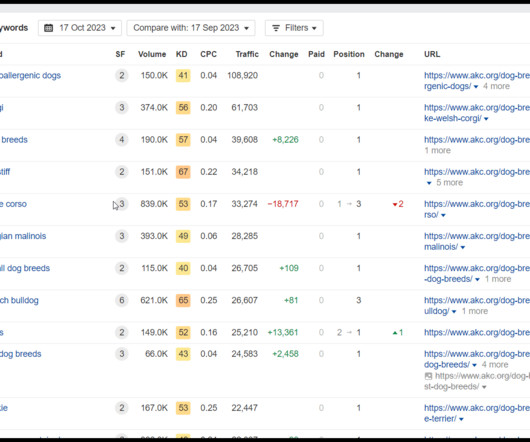Expand the '4 more' URLs for allergenic dogs
This screenshot has height=442, width=530.
tap(496, 86)
